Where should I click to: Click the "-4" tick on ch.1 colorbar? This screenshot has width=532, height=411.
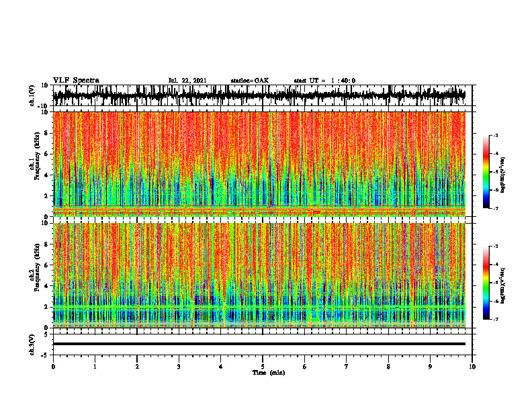[x=496, y=154]
